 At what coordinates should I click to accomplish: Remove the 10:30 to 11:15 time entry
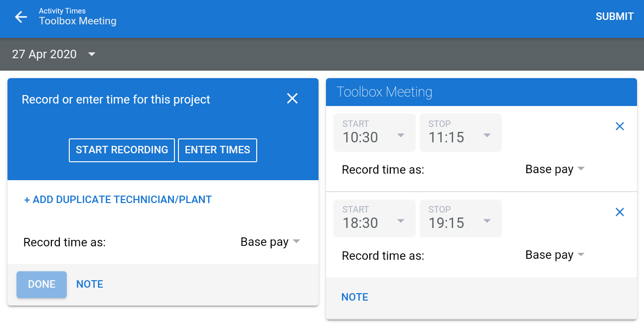[x=620, y=126]
